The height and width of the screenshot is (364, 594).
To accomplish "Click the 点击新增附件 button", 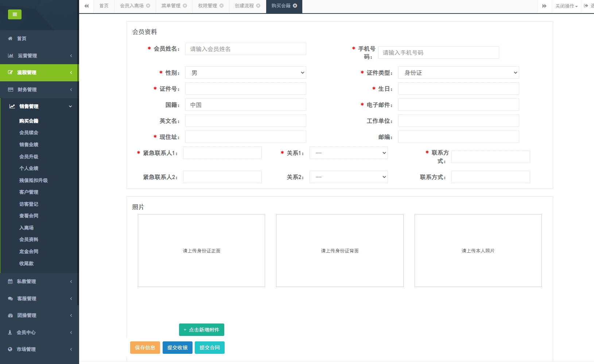I will coord(202,330).
